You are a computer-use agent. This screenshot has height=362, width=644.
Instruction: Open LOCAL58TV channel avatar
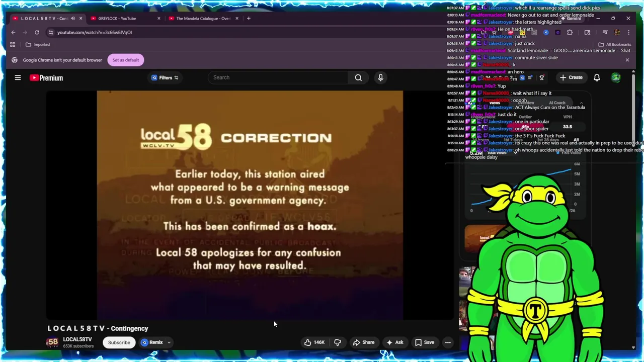pyautogui.click(x=53, y=342)
